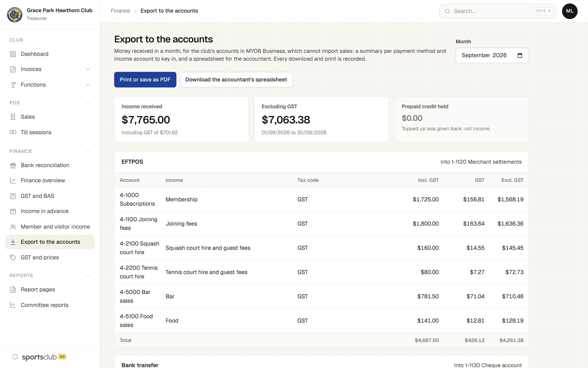Click the Income in advance calendar icon
The height and width of the screenshot is (368, 588).
point(13,211)
